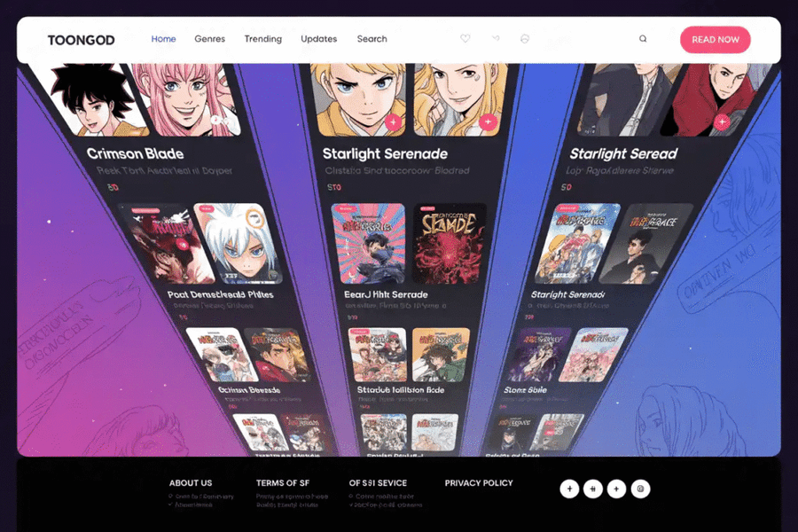Click the user profile icon in header

[525, 39]
